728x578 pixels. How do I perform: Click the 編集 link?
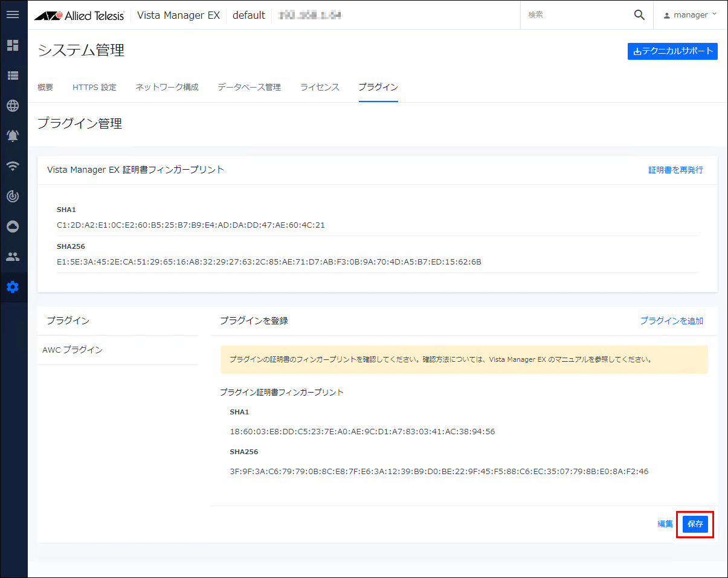coord(665,524)
